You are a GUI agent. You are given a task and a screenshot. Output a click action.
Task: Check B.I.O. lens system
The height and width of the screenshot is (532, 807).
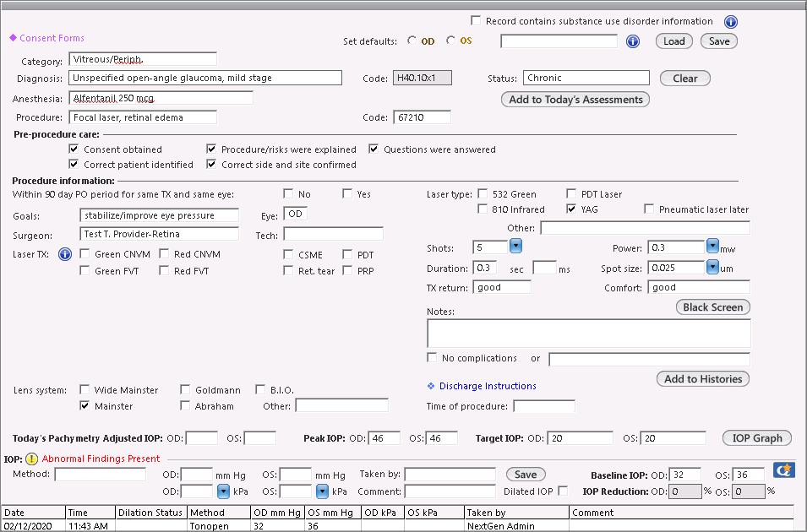pos(260,389)
